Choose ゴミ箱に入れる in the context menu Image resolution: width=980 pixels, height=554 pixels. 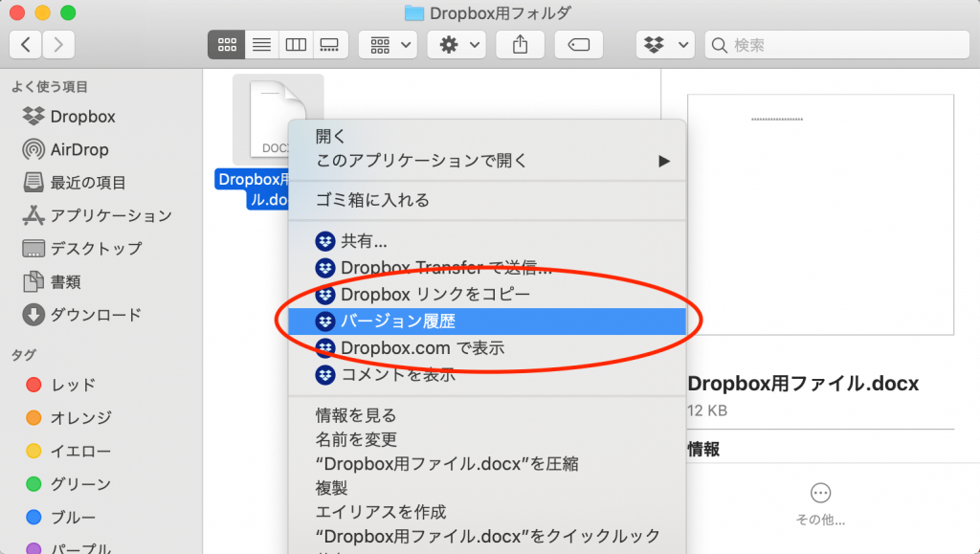click(x=487, y=200)
